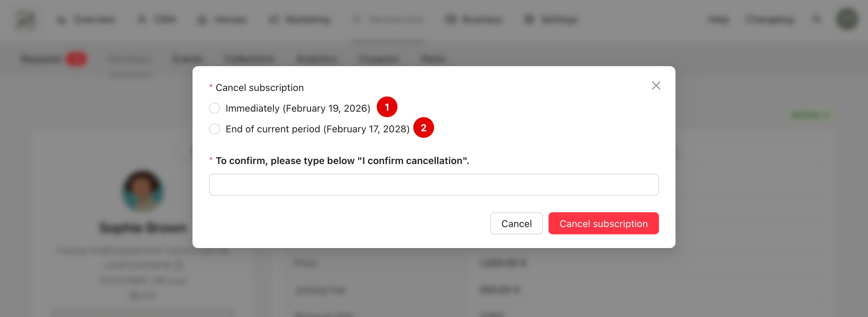
Task: Open the search magnifier icon
Action: point(817,19)
